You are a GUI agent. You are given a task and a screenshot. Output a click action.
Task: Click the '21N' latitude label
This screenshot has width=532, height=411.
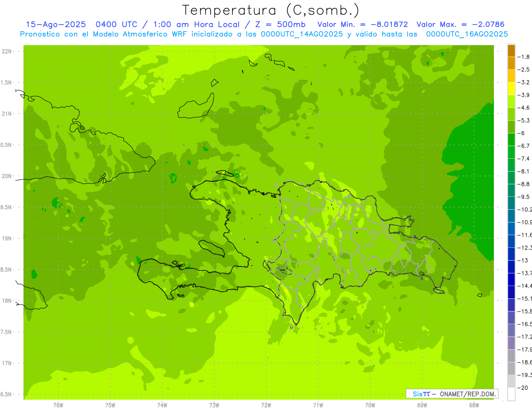click(x=7, y=114)
